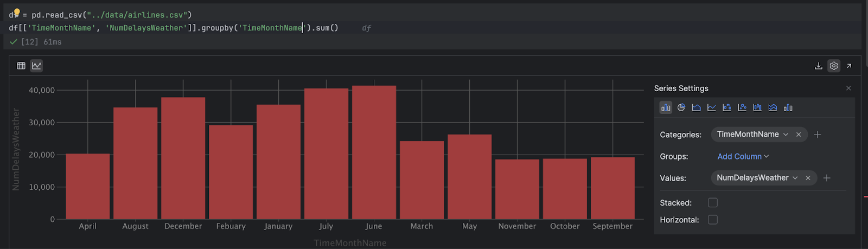Pick the line chart type icon

pos(712,107)
